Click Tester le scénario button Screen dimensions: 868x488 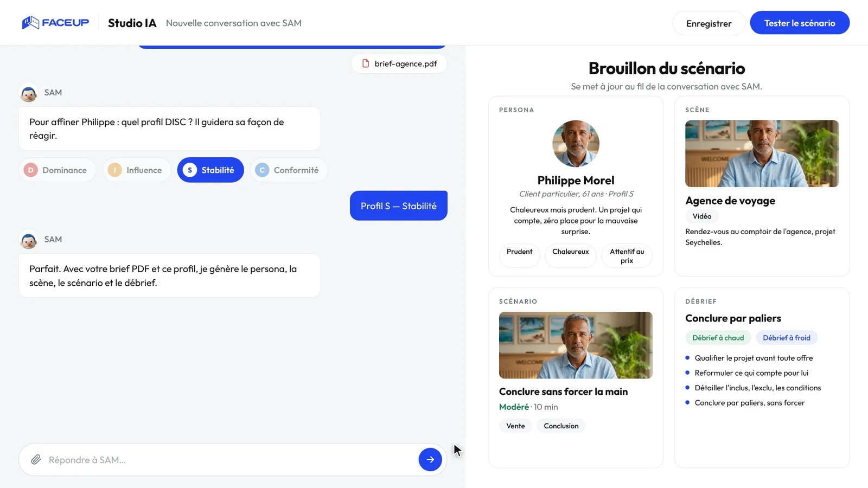pyautogui.click(x=800, y=23)
